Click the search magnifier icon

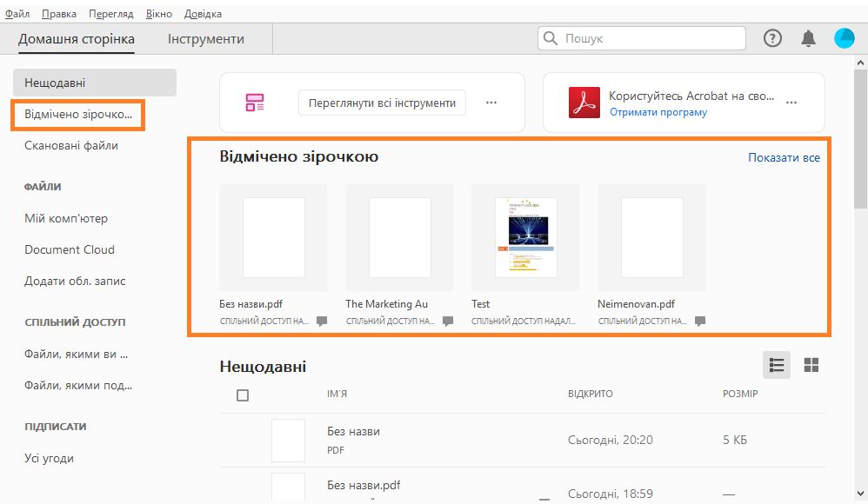pyautogui.click(x=550, y=38)
